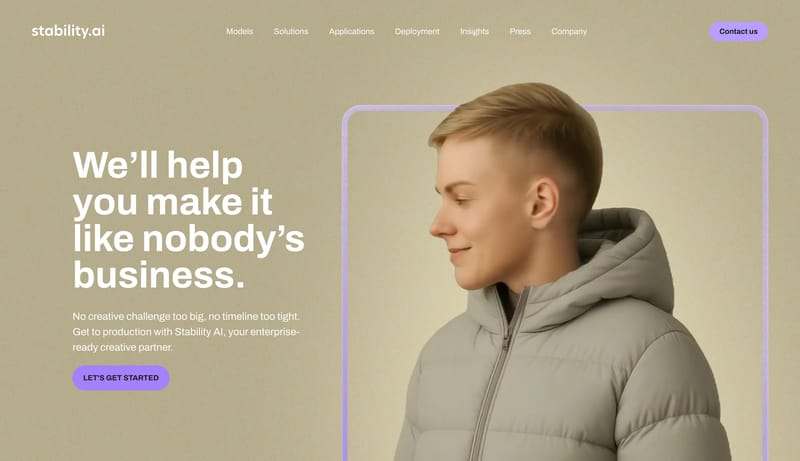Click the LET'S GET STARTED button

(x=121, y=378)
